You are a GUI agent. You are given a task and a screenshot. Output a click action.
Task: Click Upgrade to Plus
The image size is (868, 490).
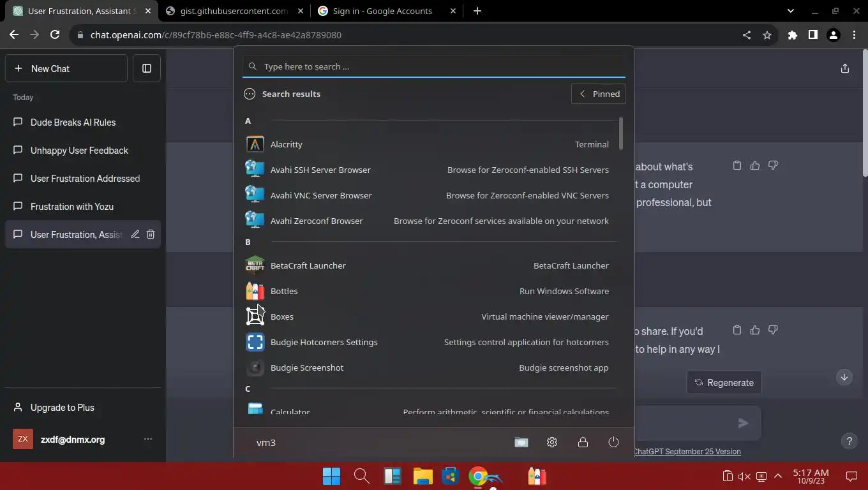point(83,408)
